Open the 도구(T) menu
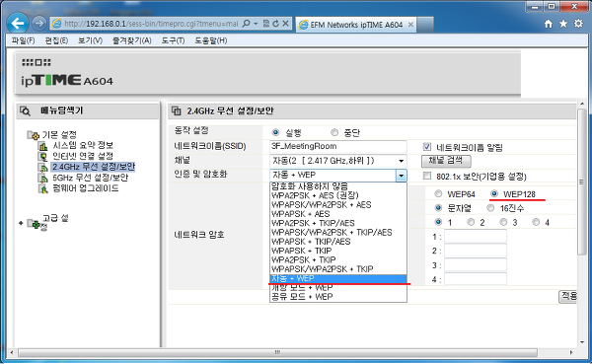 tap(173, 40)
